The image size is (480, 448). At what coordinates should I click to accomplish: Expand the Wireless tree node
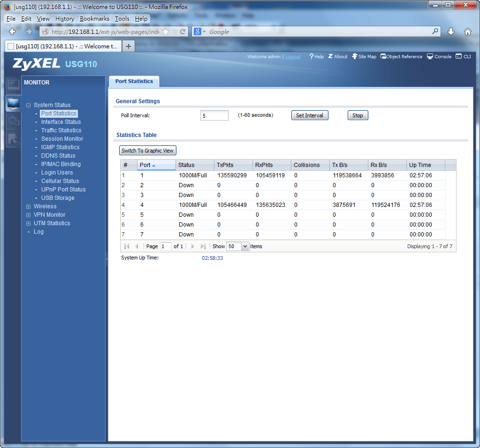tap(29, 207)
